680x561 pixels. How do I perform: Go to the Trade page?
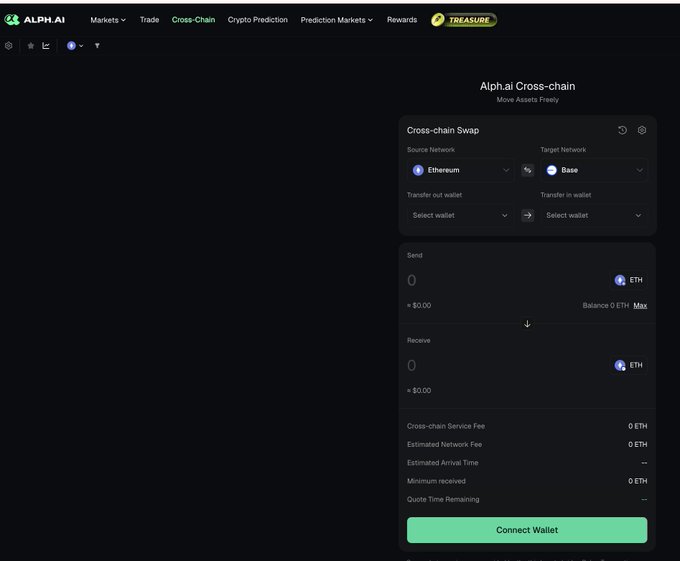tap(149, 20)
